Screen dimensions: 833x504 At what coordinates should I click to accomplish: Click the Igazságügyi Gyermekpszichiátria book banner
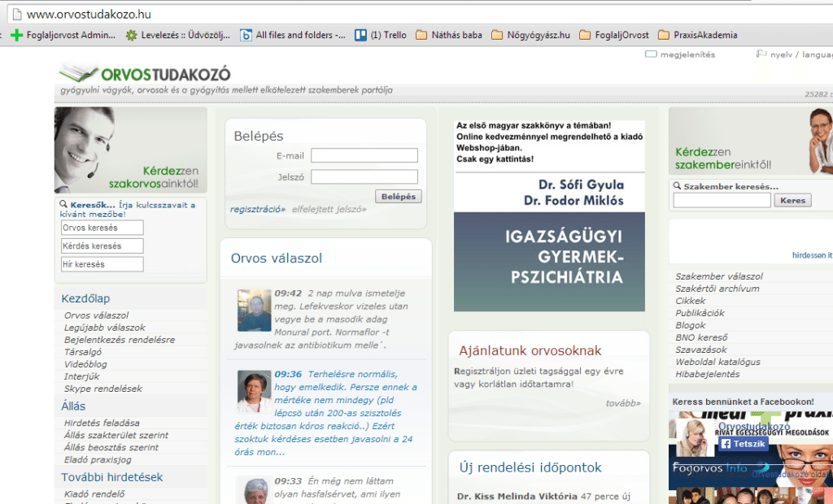[549, 215]
